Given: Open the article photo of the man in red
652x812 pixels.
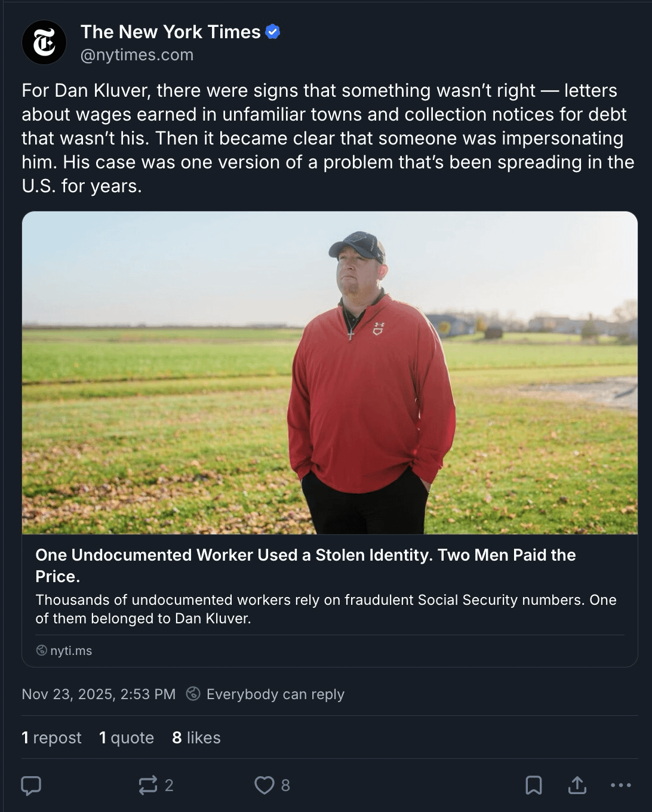Looking at the screenshot, I should 330,373.
